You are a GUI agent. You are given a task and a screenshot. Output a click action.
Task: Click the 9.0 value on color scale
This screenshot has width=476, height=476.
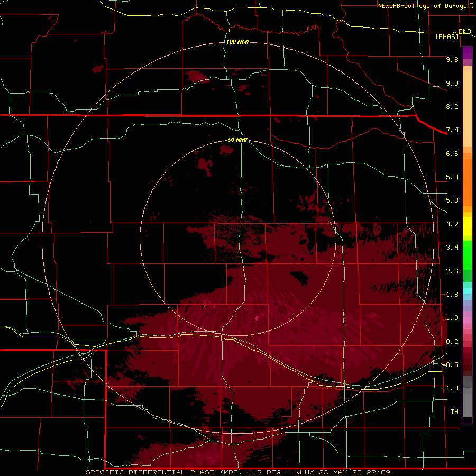pyautogui.click(x=452, y=83)
